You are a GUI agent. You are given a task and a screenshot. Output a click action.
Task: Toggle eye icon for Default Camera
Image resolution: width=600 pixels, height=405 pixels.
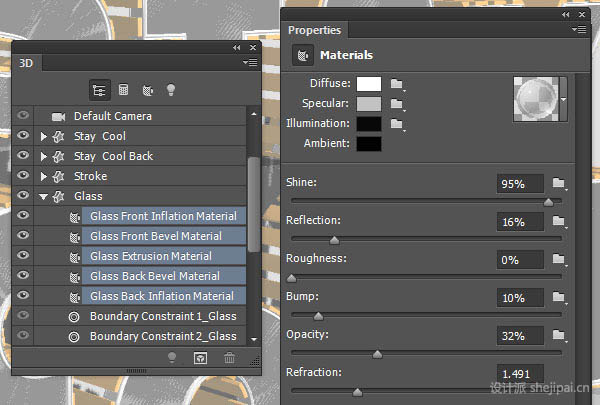(x=23, y=115)
